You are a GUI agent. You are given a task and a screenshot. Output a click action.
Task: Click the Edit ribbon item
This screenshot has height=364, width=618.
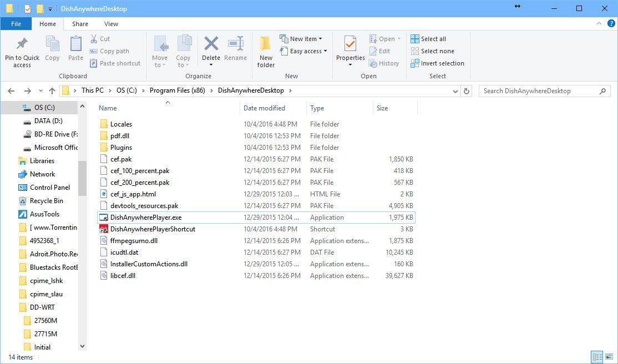[x=379, y=51]
